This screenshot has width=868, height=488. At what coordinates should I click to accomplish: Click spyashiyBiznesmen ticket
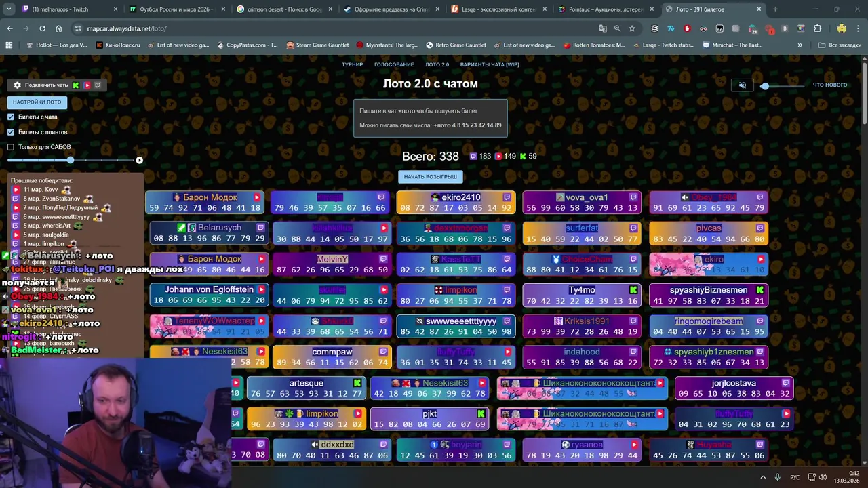coord(709,295)
